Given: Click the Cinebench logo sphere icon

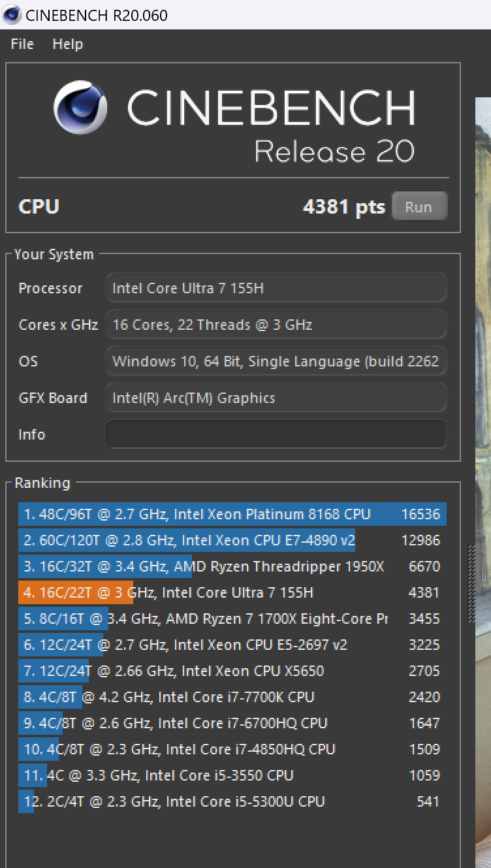Looking at the screenshot, I should pyautogui.click(x=80, y=107).
